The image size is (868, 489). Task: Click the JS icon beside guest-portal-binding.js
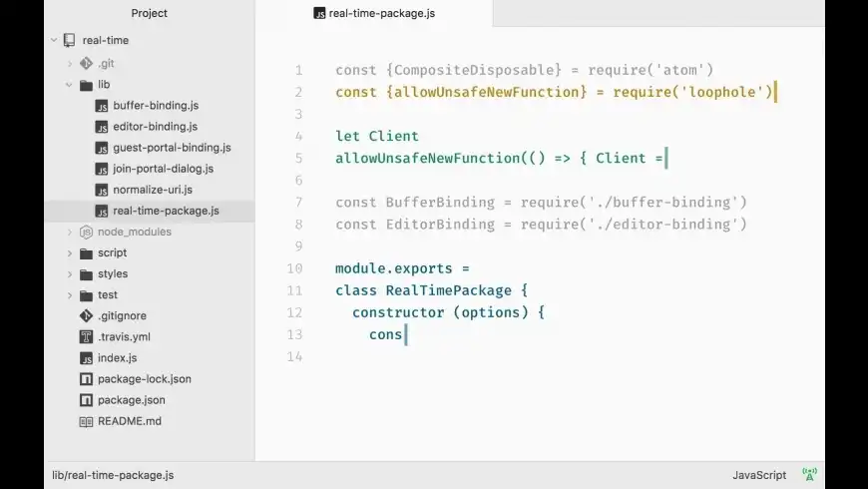102,148
